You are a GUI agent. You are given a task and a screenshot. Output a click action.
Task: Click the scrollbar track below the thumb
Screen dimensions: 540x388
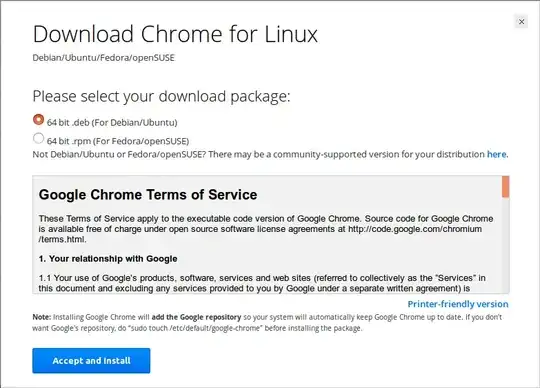coord(505,245)
